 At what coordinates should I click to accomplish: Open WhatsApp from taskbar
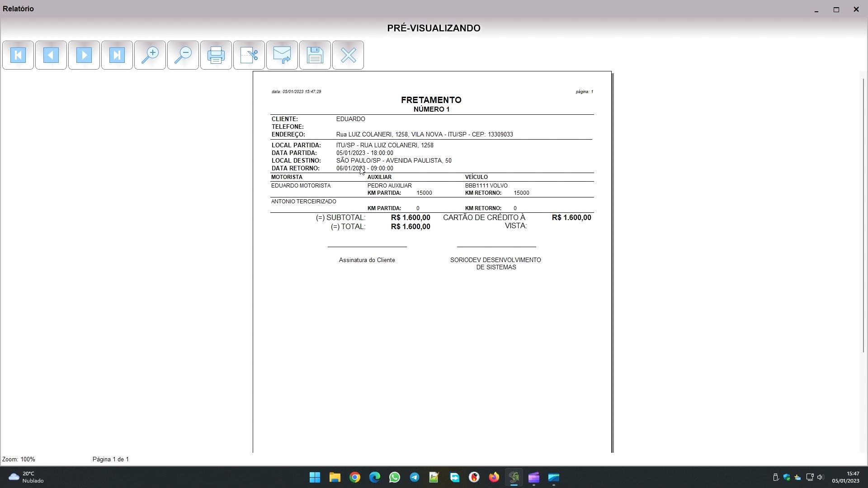(x=395, y=477)
